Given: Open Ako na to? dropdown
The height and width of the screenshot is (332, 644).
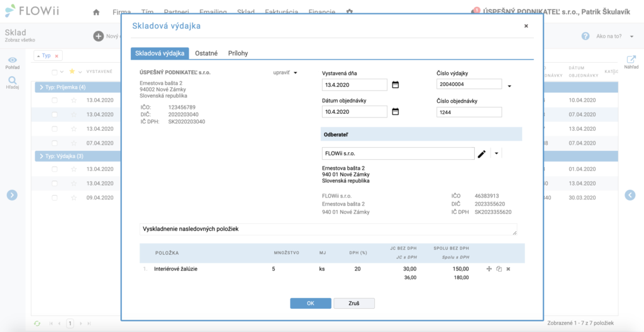Looking at the screenshot, I should [615, 36].
